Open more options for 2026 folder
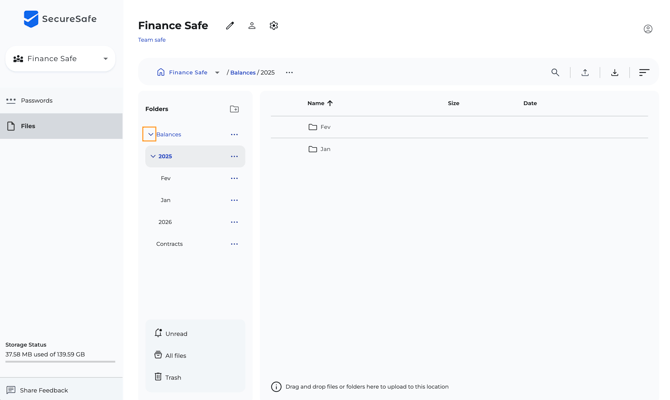670x400 pixels. coord(234,222)
